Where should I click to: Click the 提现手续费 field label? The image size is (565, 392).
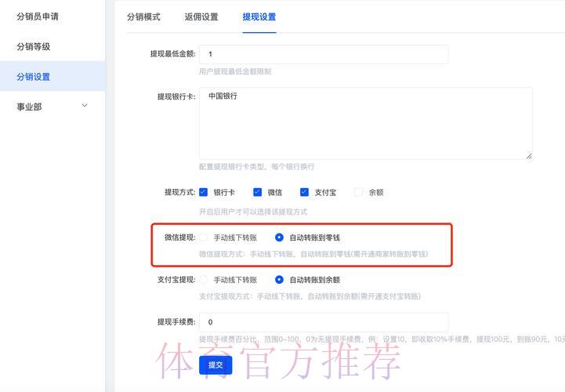[176, 322]
